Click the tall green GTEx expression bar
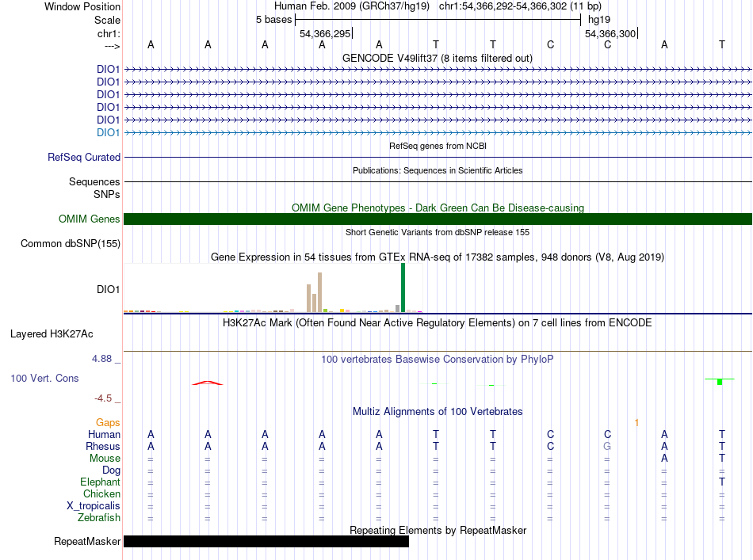The width and height of the screenshot is (753, 560). (x=403, y=288)
